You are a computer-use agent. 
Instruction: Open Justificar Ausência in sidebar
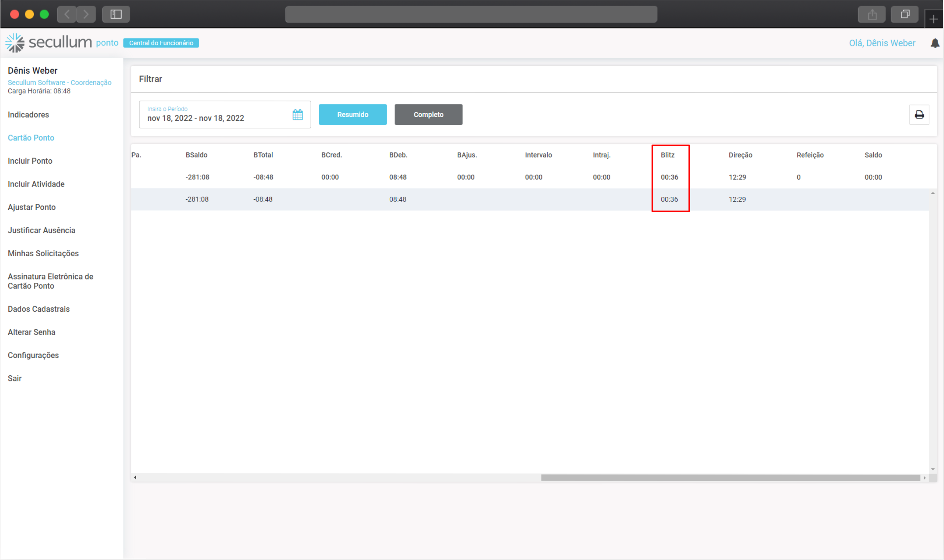[41, 230]
